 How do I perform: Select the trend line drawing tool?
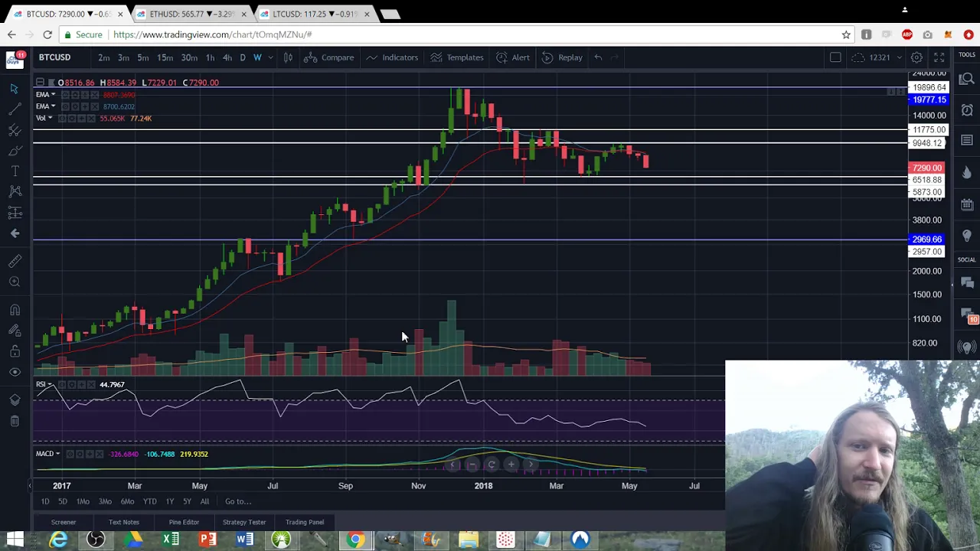[x=14, y=109]
